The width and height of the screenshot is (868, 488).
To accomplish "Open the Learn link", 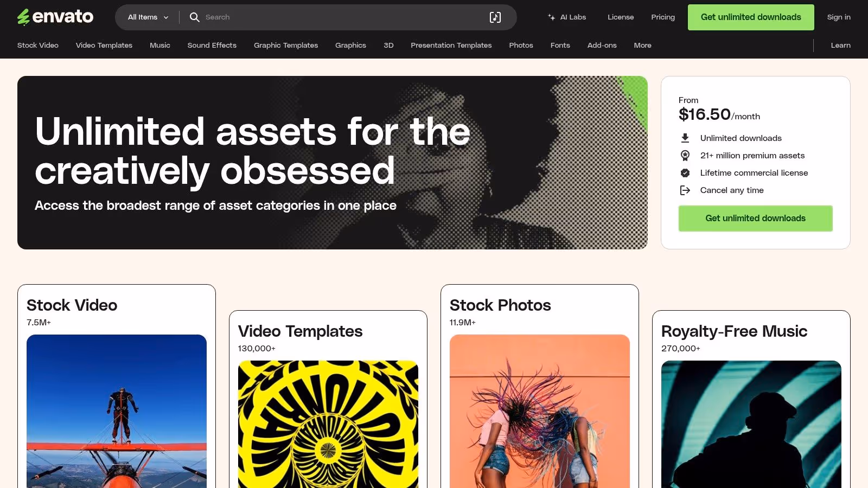I will (x=840, y=46).
